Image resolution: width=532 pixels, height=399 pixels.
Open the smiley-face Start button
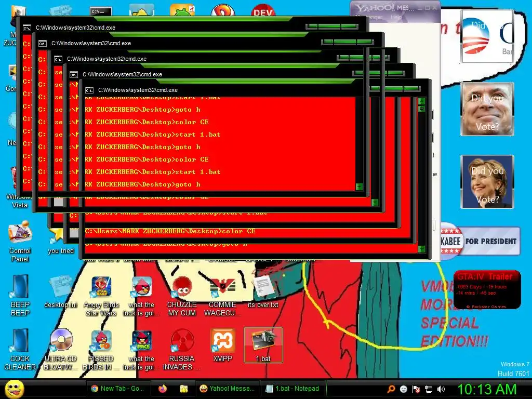point(14,389)
